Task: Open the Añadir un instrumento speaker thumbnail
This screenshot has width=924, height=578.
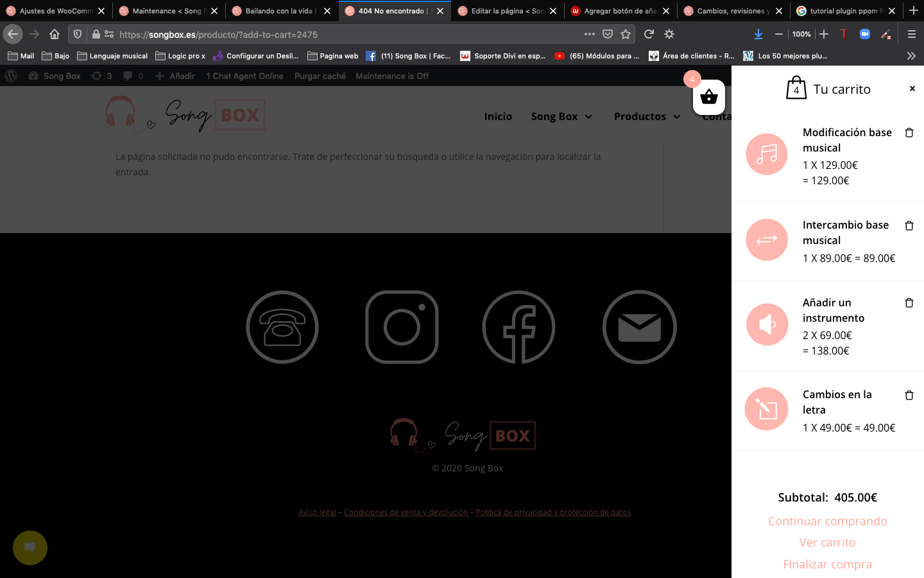Action: point(767,324)
